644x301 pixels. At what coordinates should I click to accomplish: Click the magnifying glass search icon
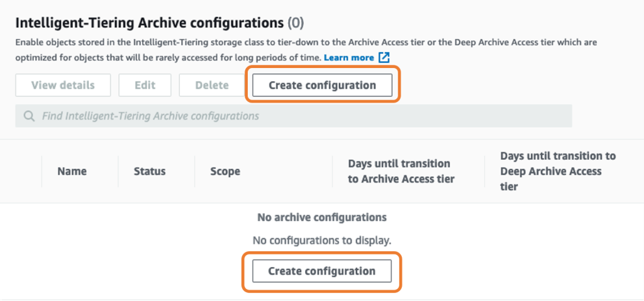pos(29,116)
